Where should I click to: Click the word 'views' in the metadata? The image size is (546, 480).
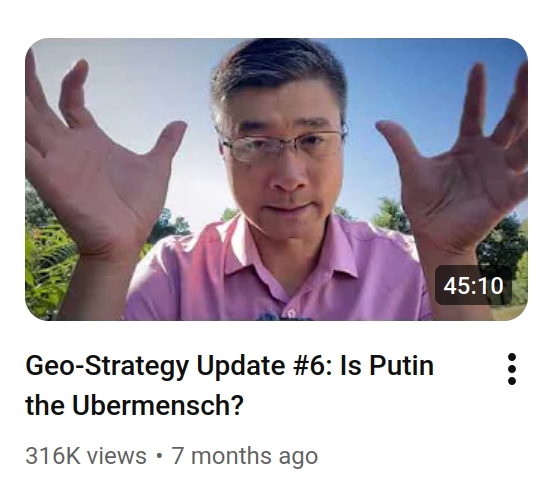pos(117,456)
